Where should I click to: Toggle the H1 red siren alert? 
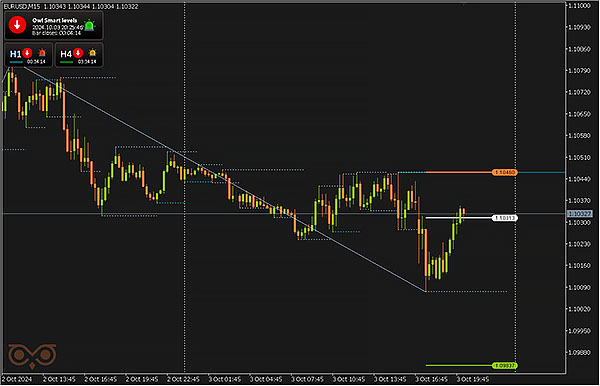pos(42,52)
